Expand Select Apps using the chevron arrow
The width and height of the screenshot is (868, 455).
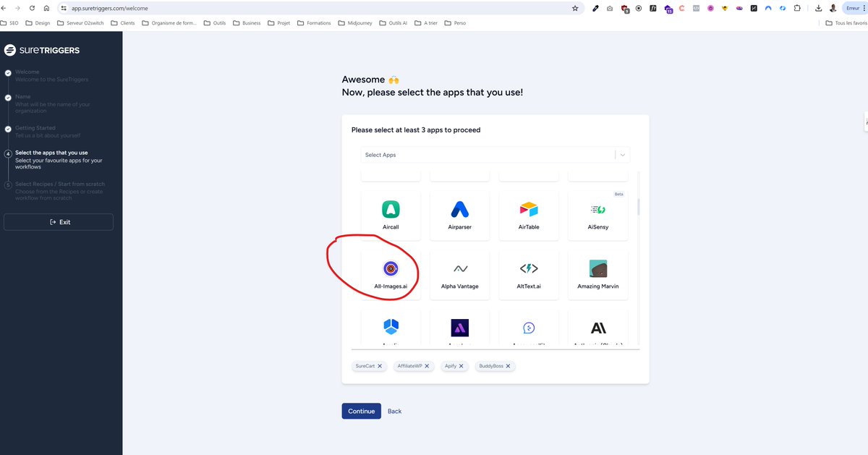coord(622,155)
